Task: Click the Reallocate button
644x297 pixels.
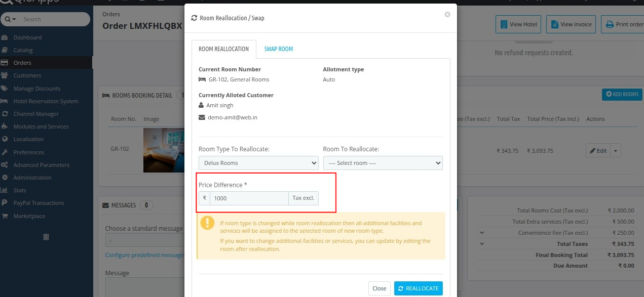Action: tap(418, 288)
